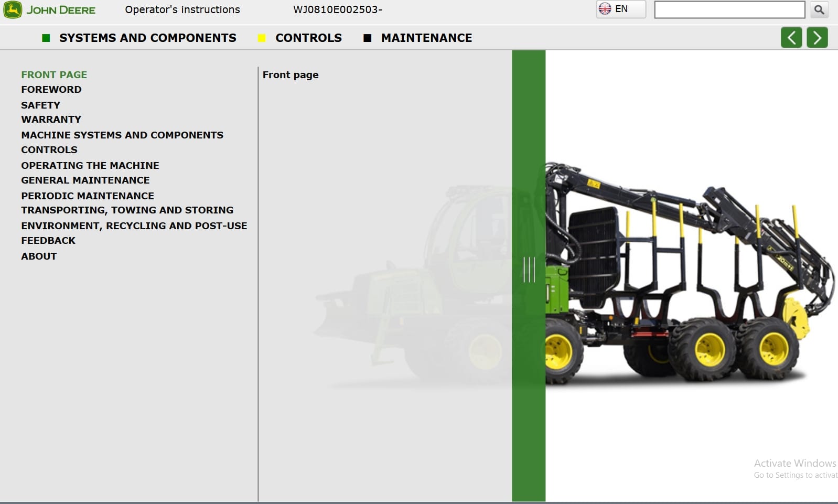Click the green Systems and Components square
This screenshot has height=504, width=838.
point(46,38)
